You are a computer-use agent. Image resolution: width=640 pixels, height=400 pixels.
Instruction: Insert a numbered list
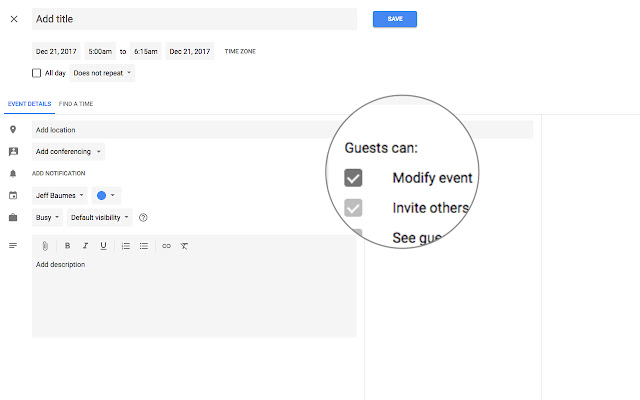click(126, 246)
